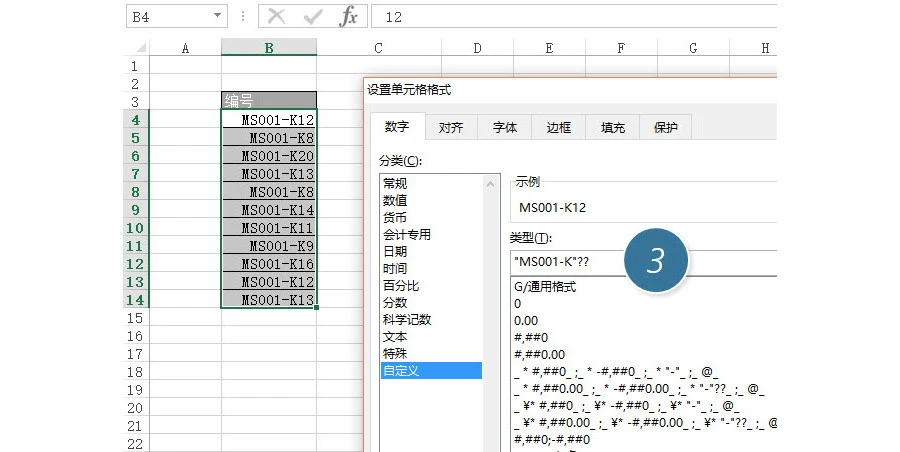Switch to the 边框 tab
Viewport: 900px width, 452px height.
tap(558, 128)
